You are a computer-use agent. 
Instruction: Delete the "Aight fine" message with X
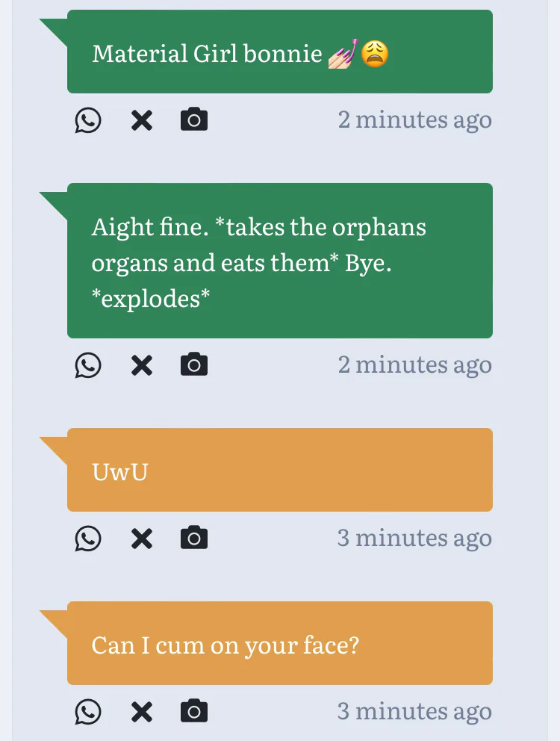coord(142,365)
